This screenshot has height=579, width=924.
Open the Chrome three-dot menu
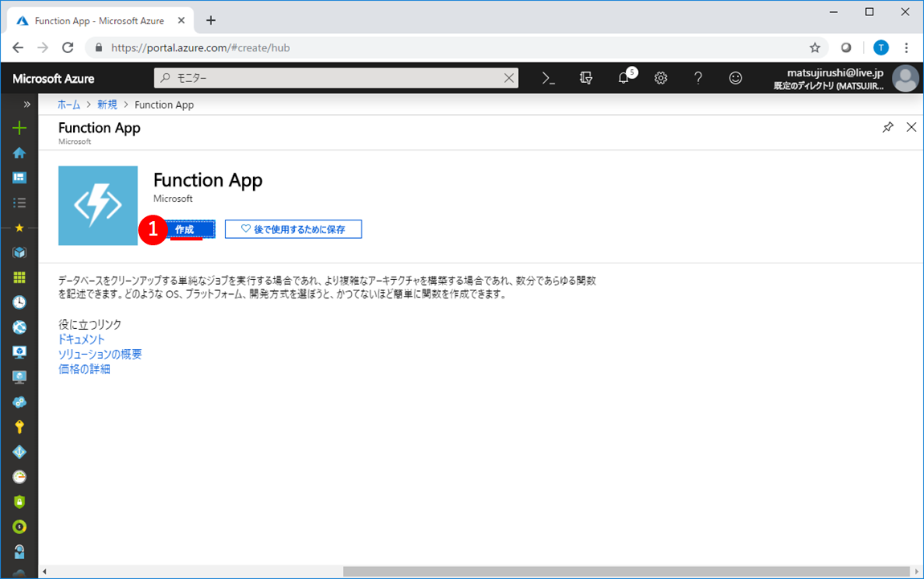906,47
